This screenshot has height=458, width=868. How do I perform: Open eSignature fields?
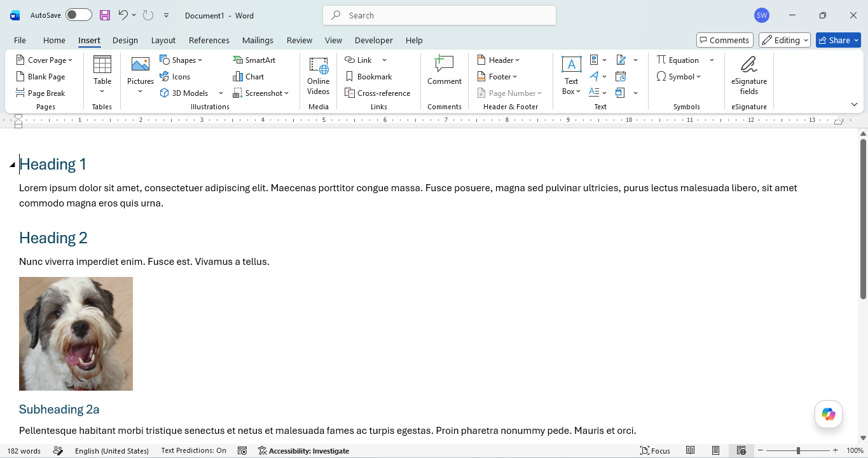tap(749, 76)
